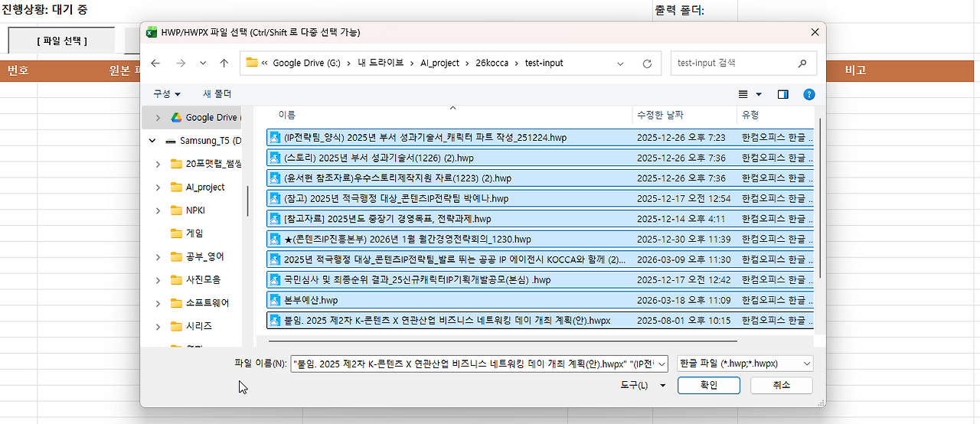Click 26kocca breadcrumb segment
Screen dimensions: 980x424
point(492,64)
